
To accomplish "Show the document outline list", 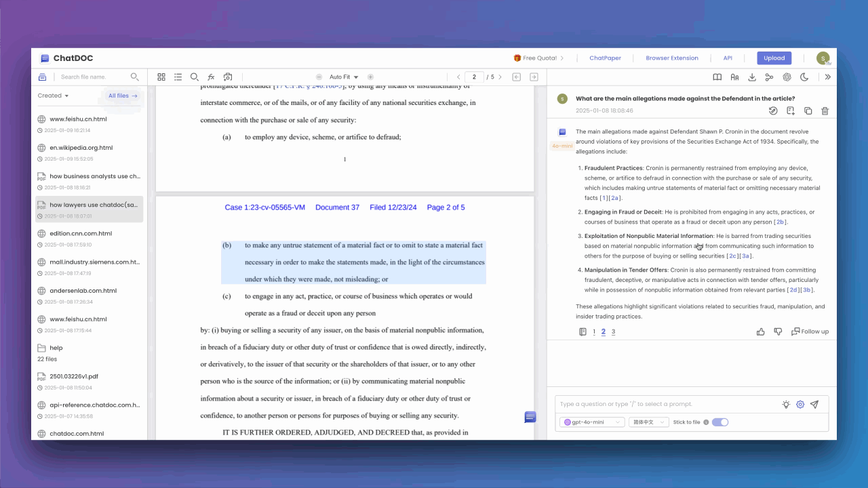I will coord(178,77).
